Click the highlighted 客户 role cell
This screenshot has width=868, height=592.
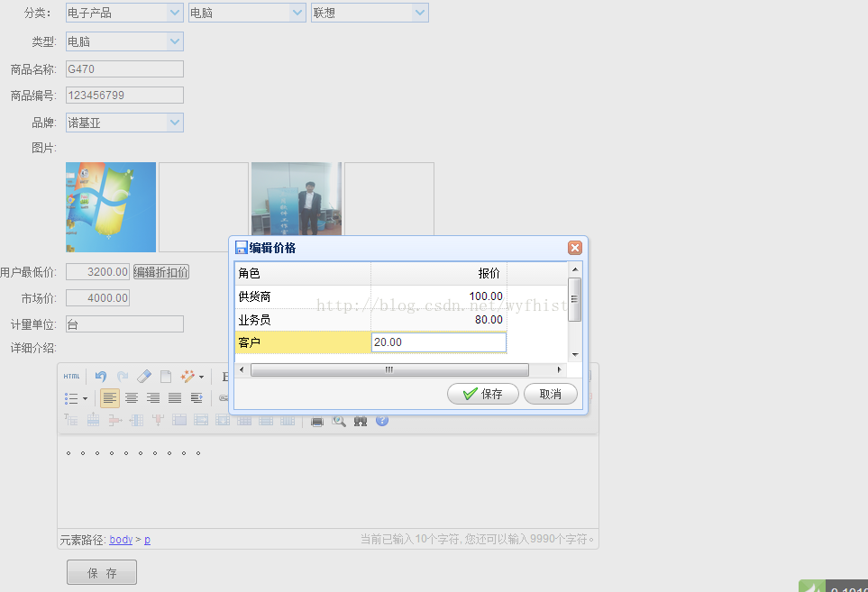(x=303, y=342)
